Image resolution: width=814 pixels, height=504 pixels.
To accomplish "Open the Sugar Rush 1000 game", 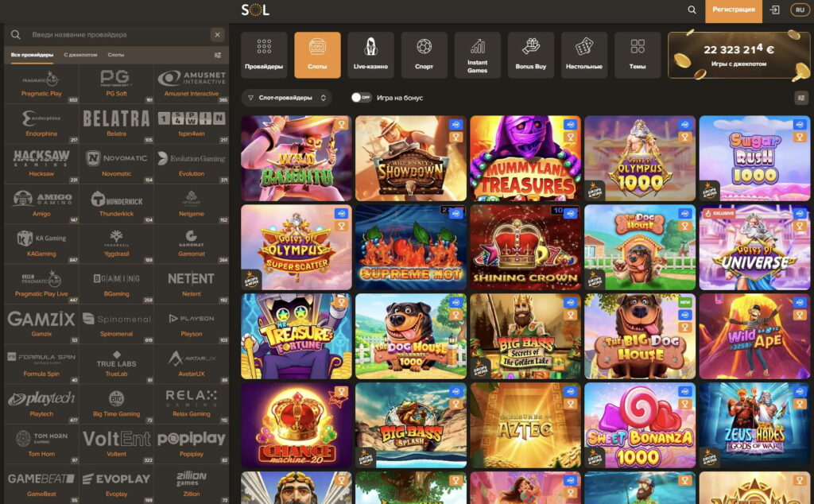I will coord(754,158).
